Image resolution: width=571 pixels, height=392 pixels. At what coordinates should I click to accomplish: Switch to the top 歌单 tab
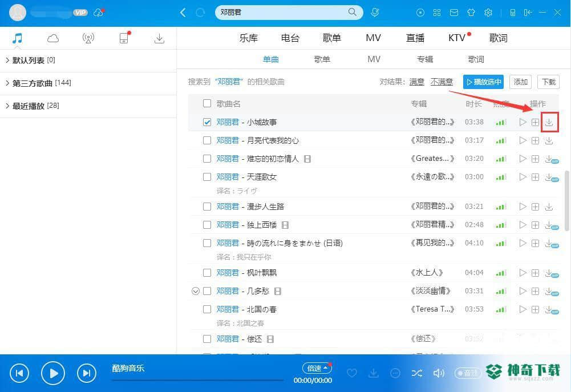pos(332,38)
